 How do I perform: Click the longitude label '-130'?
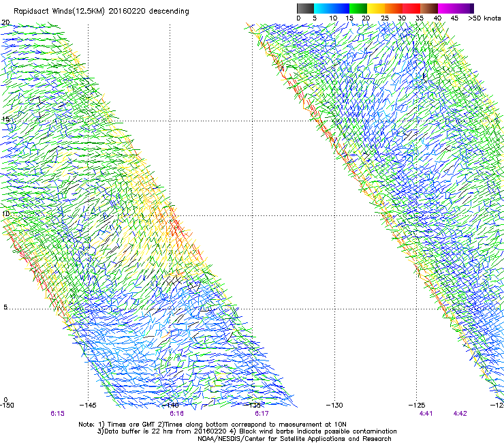click(x=334, y=405)
